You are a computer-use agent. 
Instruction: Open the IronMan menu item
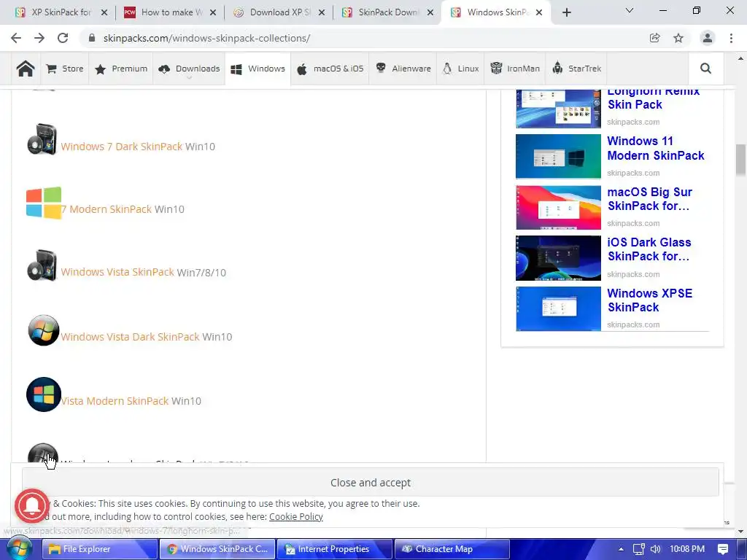(515, 69)
